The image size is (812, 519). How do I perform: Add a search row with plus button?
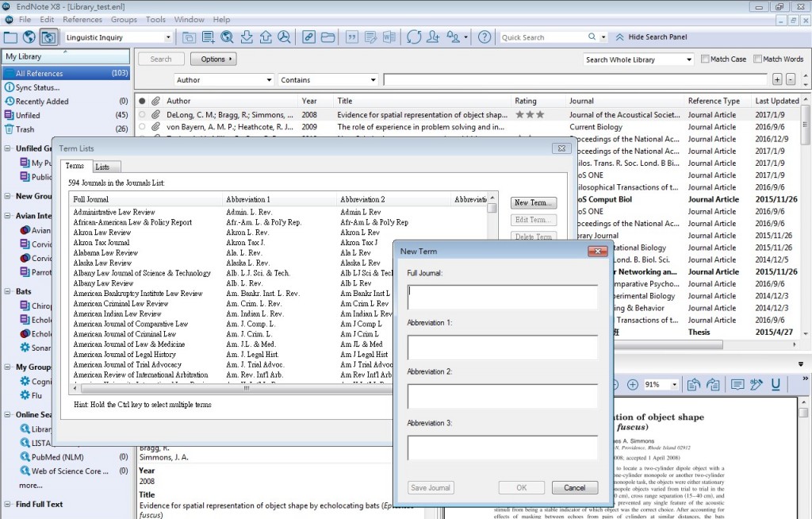(x=777, y=79)
